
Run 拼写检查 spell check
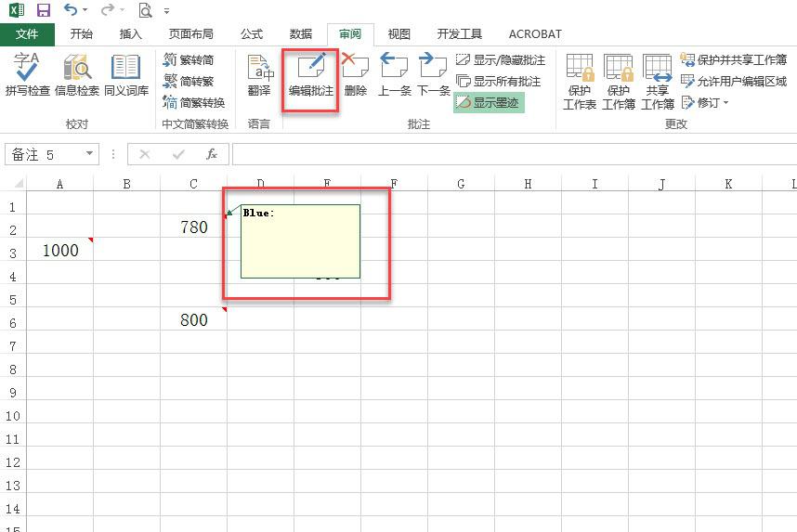[28, 74]
